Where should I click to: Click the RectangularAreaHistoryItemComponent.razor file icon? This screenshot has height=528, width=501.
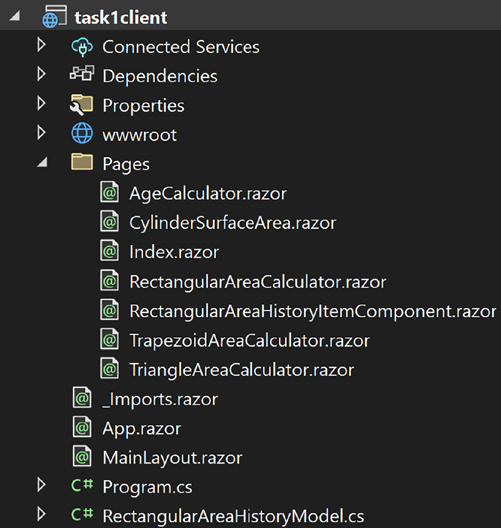click(109, 309)
